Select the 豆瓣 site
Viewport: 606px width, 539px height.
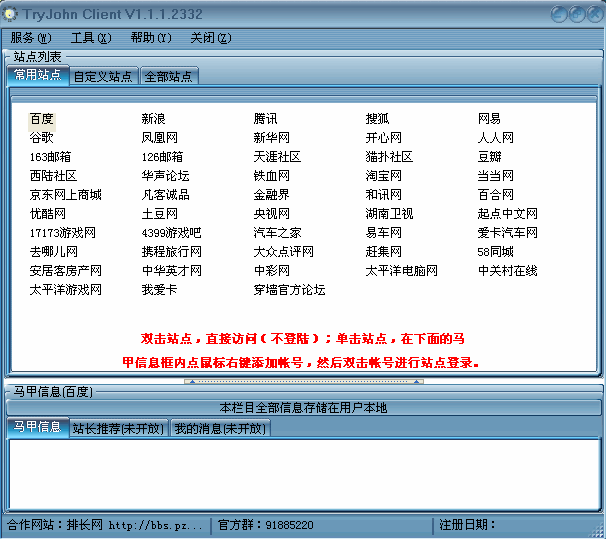point(490,157)
